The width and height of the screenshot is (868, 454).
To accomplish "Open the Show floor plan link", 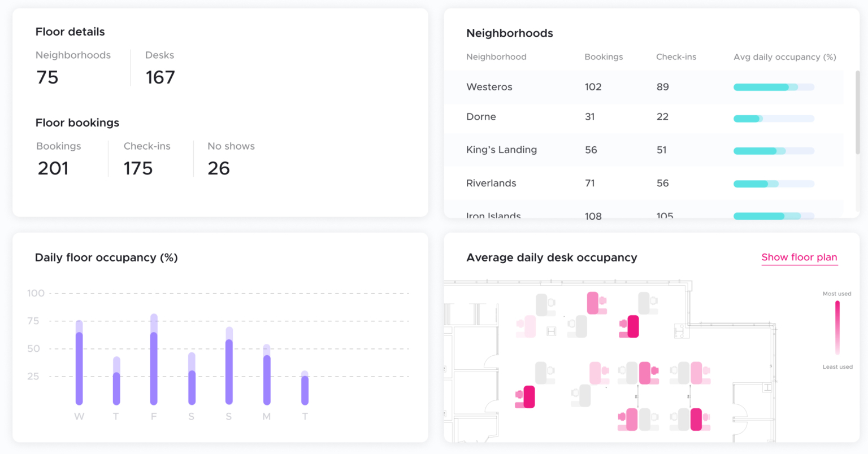I will 799,257.
